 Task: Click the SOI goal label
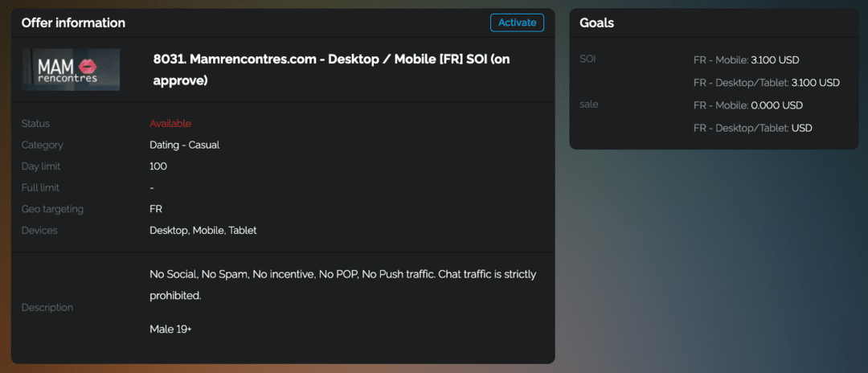588,59
